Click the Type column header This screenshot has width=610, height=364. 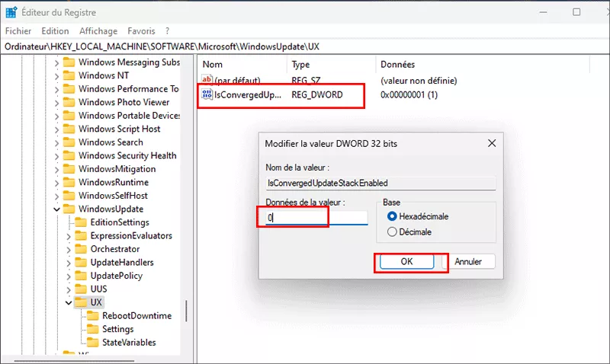pos(332,65)
